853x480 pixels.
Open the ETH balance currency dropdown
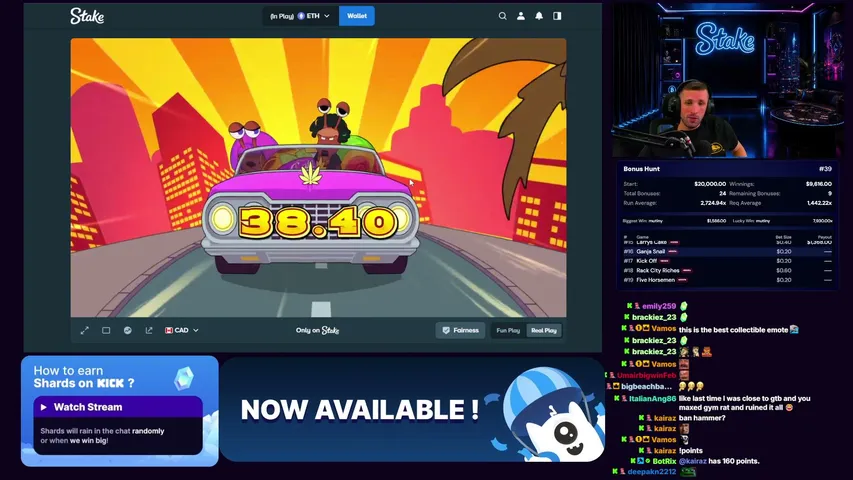click(x=300, y=16)
